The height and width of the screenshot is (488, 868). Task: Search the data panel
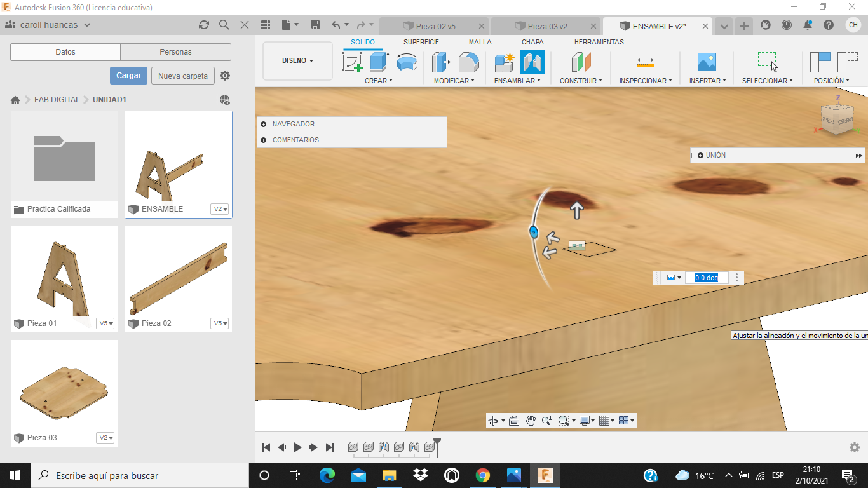pos(224,25)
